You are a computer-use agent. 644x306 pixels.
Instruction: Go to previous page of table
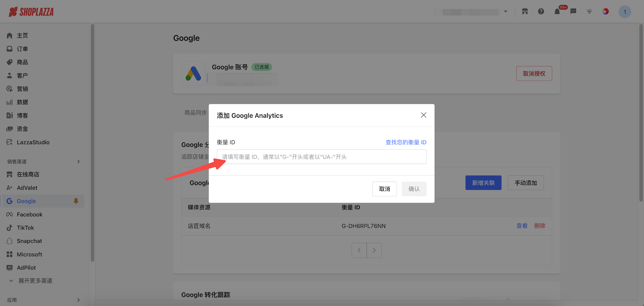pos(359,250)
